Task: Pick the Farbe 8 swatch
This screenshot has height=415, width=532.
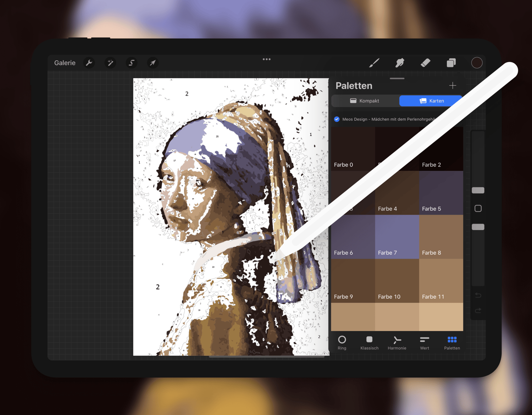Action: pyautogui.click(x=441, y=237)
